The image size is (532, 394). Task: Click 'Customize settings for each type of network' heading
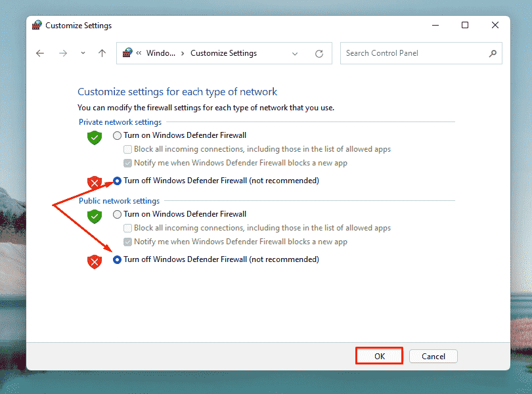(x=177, y=92)
